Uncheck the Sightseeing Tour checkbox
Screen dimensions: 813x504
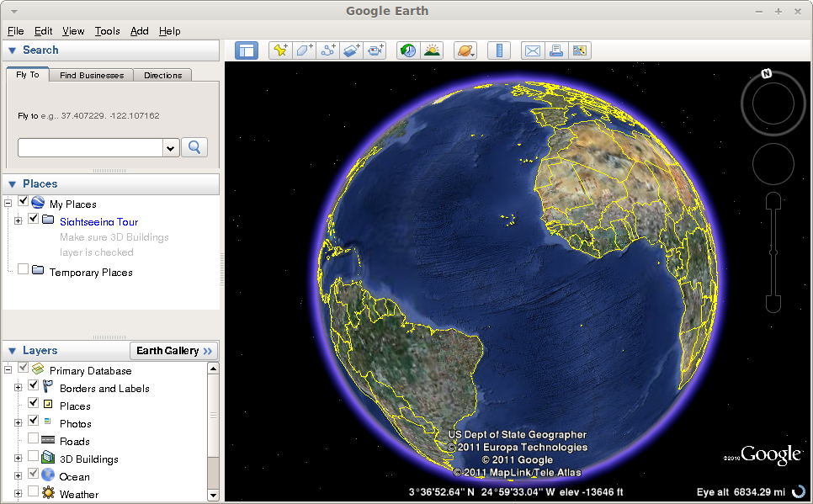[x=33, y=219]
